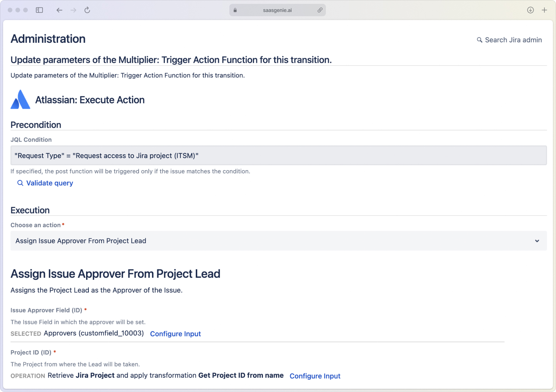Open downloads from the browser toolbar

(531, 10)
